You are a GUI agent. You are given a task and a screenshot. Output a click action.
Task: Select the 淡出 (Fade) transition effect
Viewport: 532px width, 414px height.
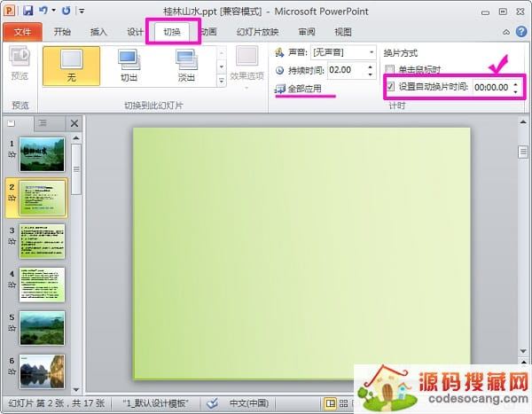click(x=185, y=66)
